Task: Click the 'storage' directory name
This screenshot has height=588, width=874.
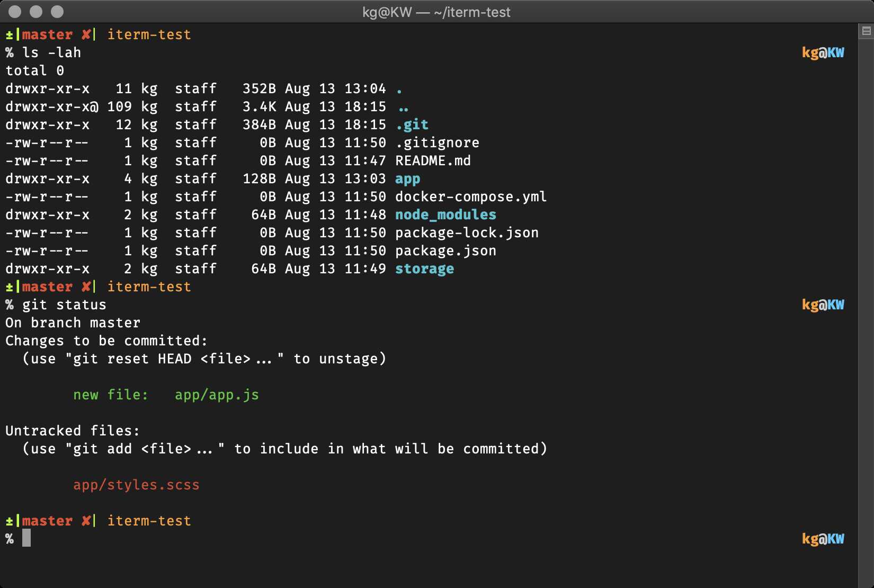Action: click(x=425, y=269)
